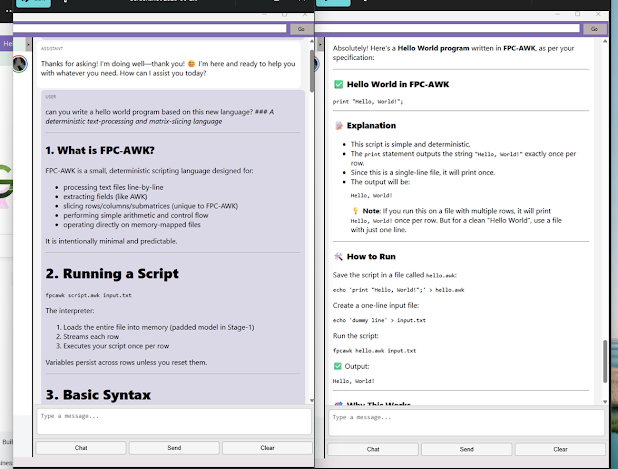Click the smiley emoji in the assistant reply

[192, 63]
